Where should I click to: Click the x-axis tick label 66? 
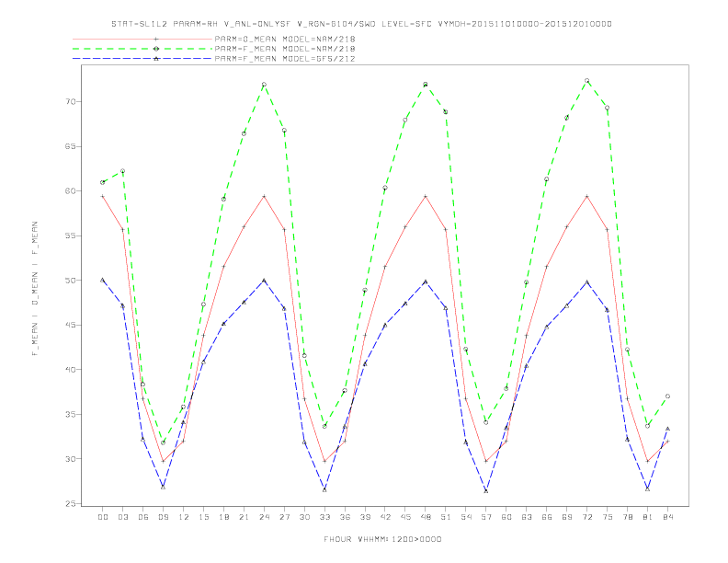click(547, 517)
